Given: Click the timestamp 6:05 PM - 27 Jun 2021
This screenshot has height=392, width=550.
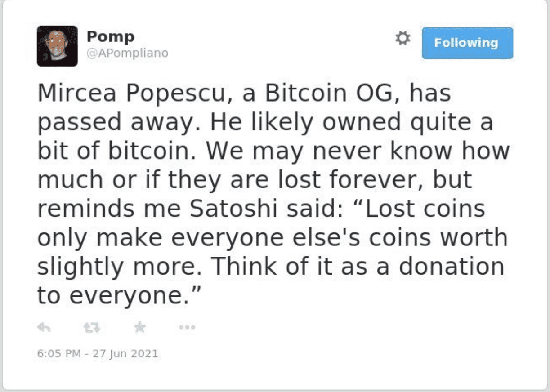Looking at the screenshot, I should click(97, 353).
